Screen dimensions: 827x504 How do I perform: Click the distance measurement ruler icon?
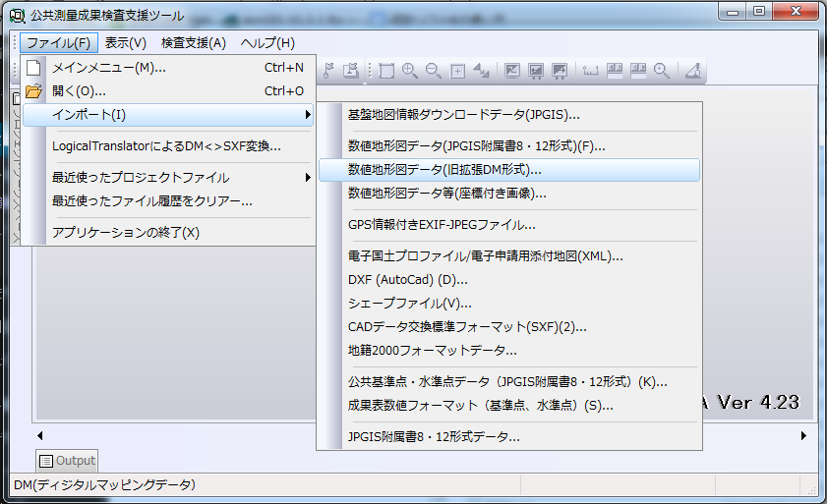tap(590, 71)
